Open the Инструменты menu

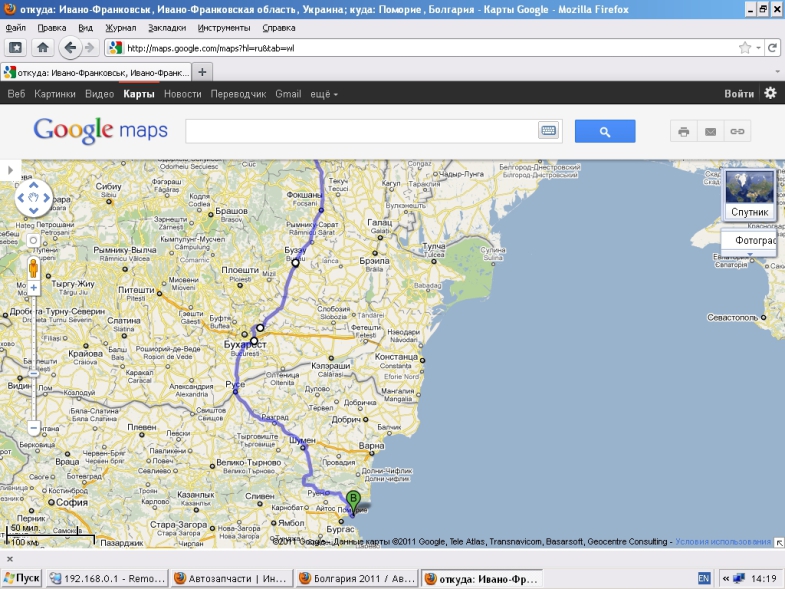pos(216,28)
